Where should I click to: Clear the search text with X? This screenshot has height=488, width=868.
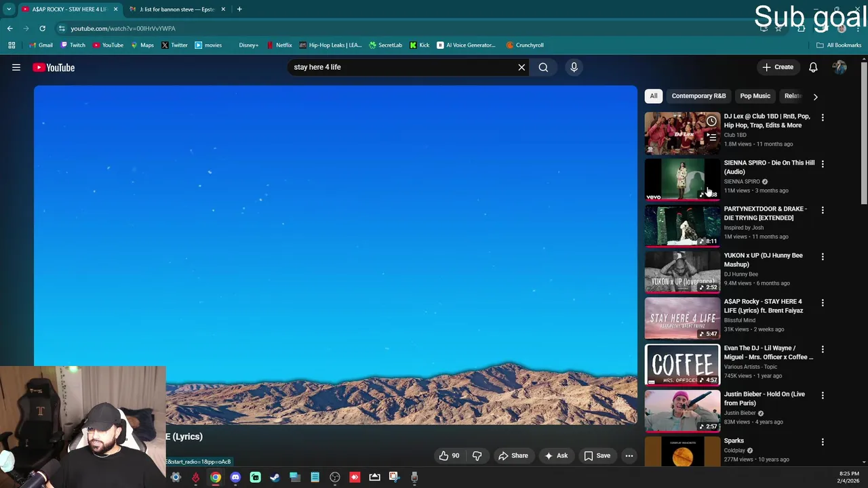pos(521,67)
